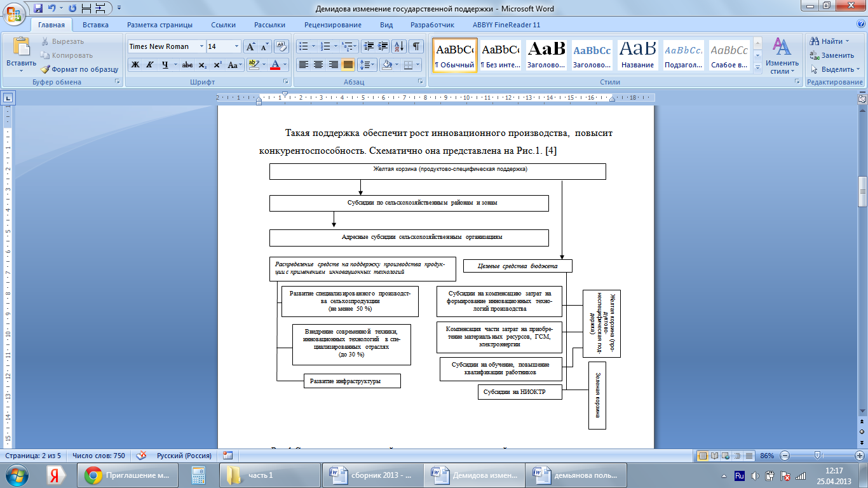Image resolution: width=868 pixels, height=488 pixels.
Task: Apply the Название (Title) style
Action: coord(638,56)
